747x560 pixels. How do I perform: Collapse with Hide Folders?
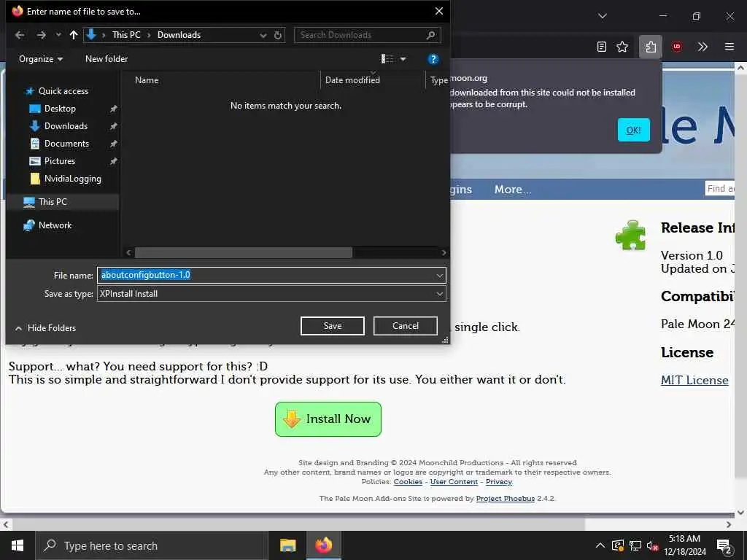[x=46, y=328]
